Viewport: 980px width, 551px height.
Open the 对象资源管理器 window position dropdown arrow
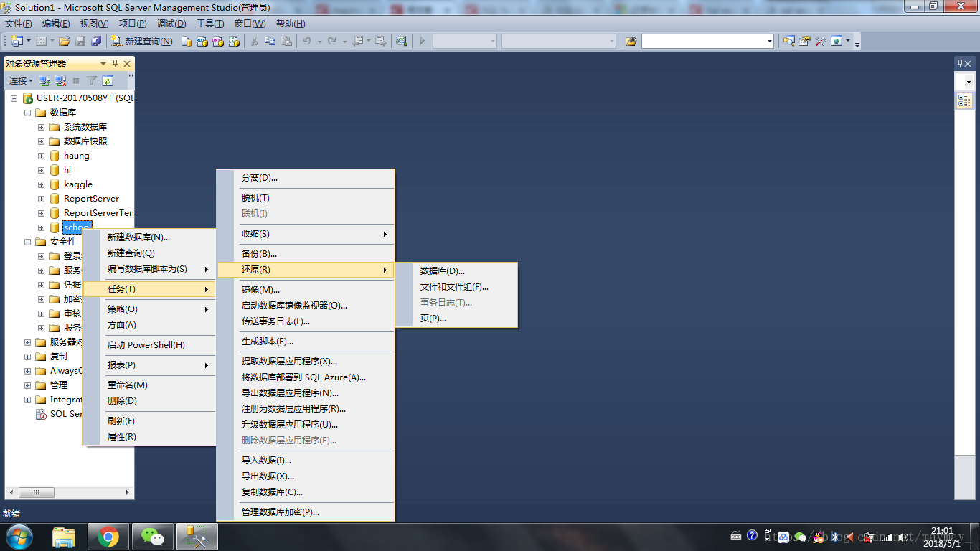[x=103, y=64]
